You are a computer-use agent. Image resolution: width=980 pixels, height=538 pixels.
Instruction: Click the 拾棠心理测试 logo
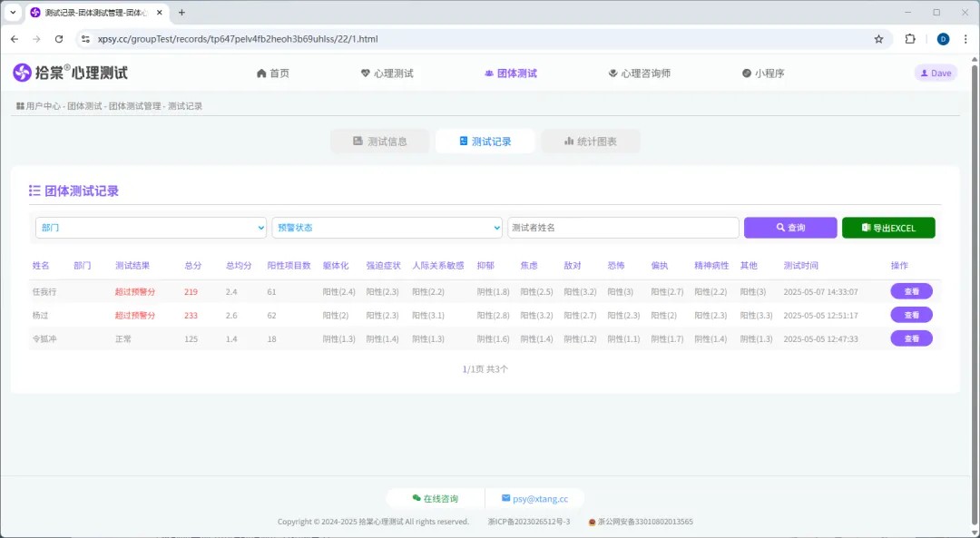[70, 73]
